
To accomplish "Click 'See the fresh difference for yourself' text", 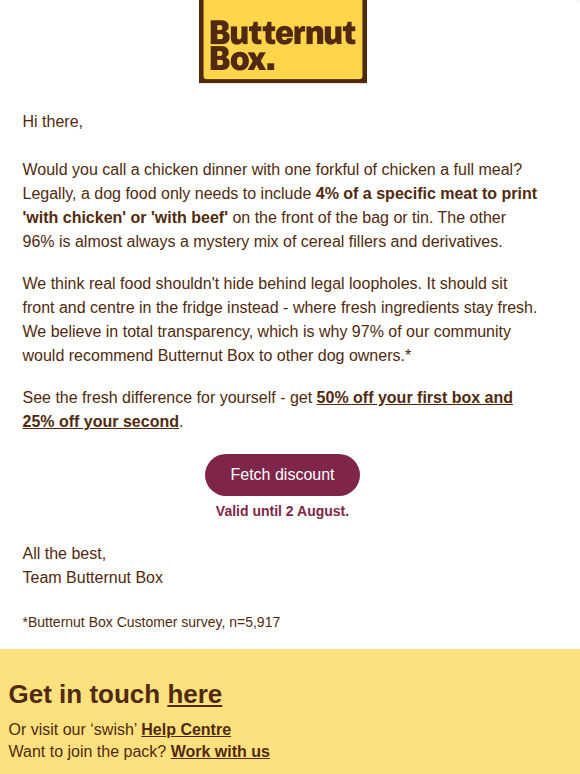I will click(149, 397).
